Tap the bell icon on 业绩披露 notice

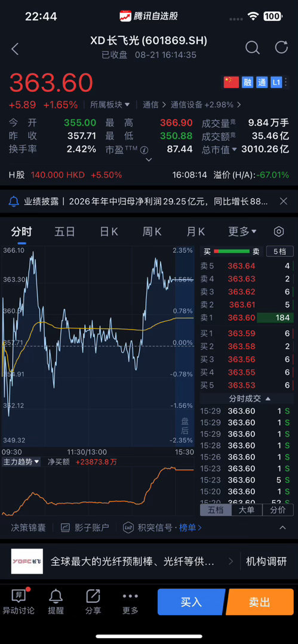(x=14, y=202)
